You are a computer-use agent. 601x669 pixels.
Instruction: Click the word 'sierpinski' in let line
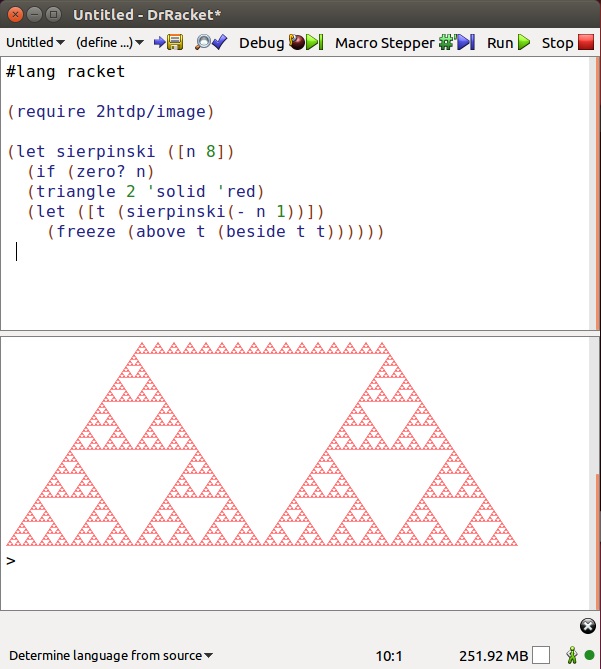pyautogui.click(x=105, y=151)
